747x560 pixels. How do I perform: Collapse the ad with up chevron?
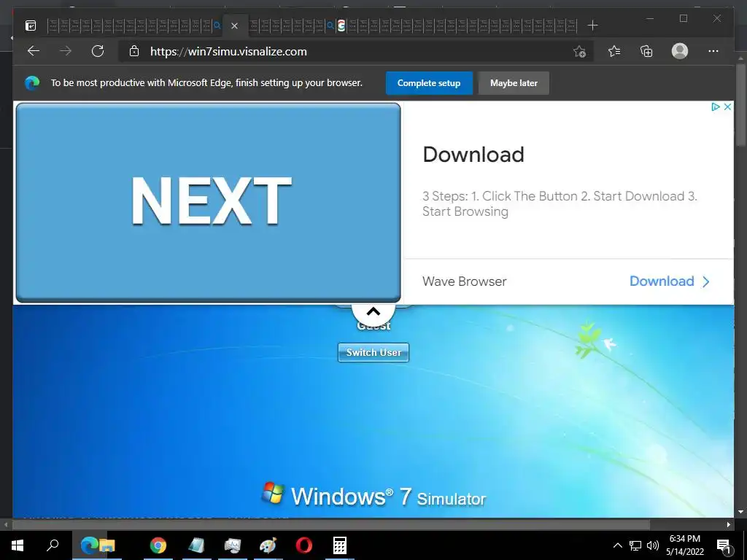point(373,312)
